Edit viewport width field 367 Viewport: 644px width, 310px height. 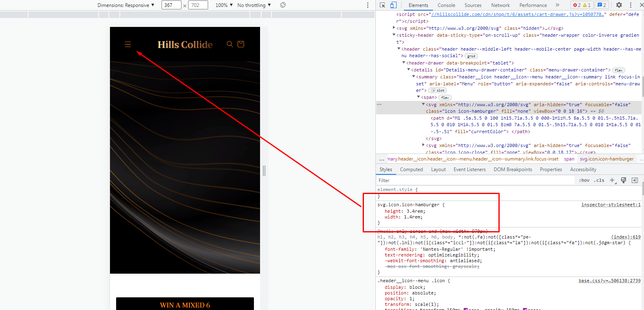click(x=171, y=5)
